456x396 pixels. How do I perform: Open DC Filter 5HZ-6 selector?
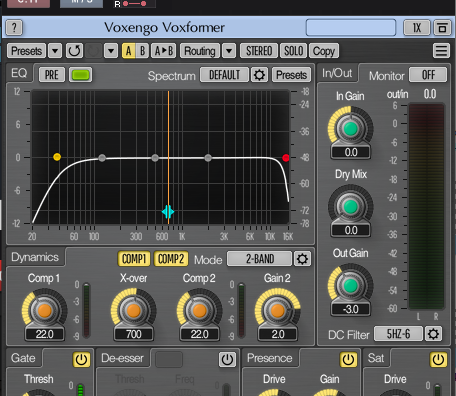click(398, 334)
